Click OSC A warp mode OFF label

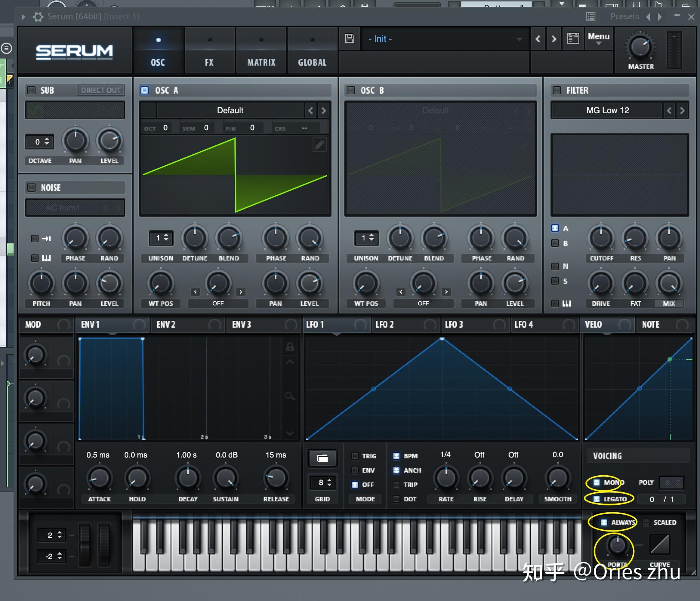click(x=218, y=304)
